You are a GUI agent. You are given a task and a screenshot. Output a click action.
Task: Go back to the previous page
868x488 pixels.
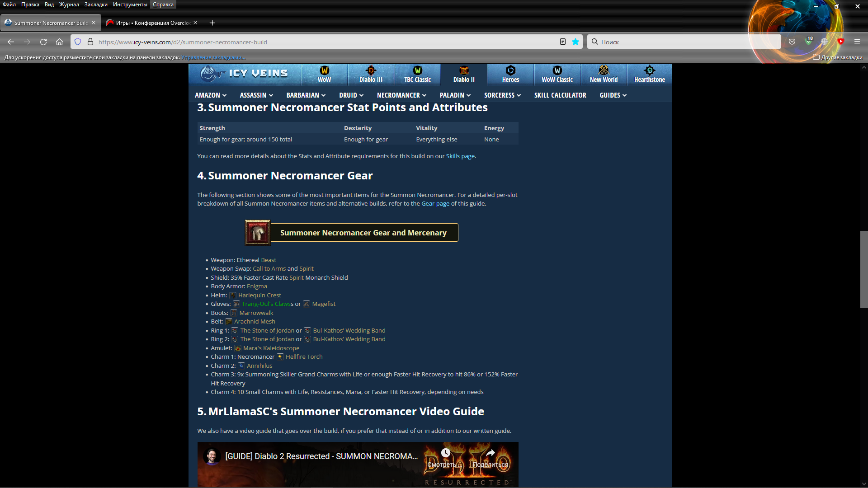pyautogui.click(x=11, y=42)
